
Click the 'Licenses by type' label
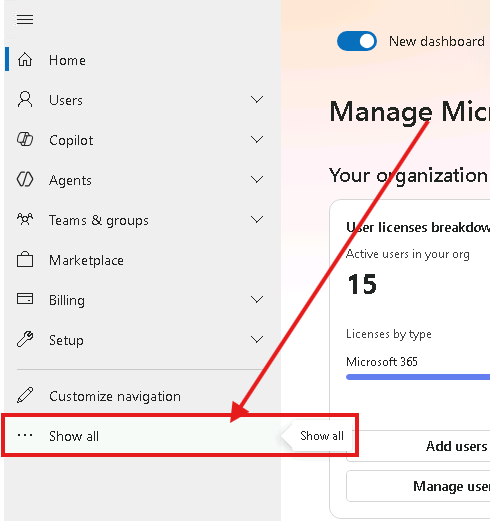[x=389, y=334]
